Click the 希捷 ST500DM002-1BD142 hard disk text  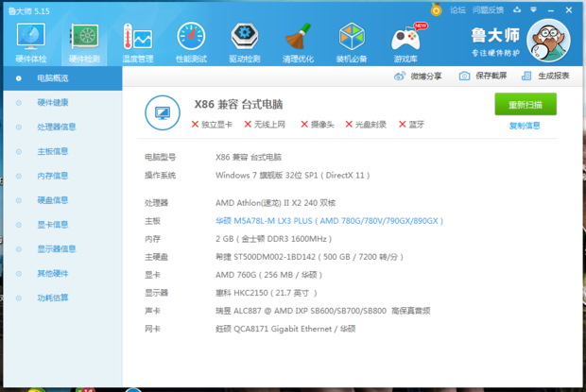(x=309, y=257)
